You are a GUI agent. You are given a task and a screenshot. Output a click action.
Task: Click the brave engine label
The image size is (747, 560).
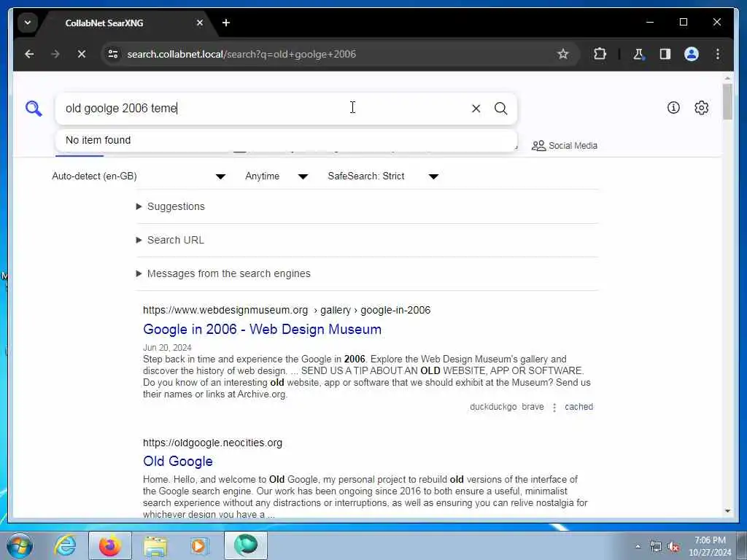533,407
